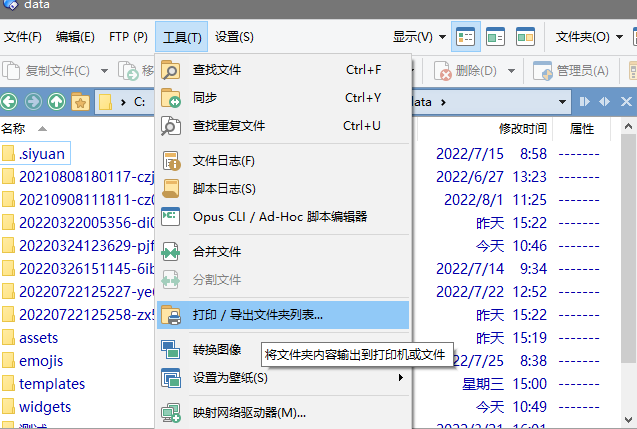The height and width of the screenshot is (429, 637).
Task: Select the templates folder
Action: (x=43, y=384)
